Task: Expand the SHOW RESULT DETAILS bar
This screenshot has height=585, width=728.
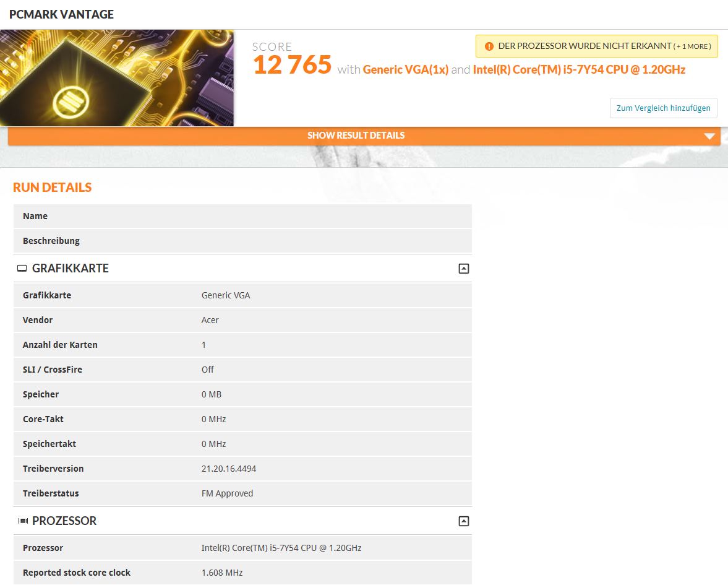Action: click(x=364, y=136)
